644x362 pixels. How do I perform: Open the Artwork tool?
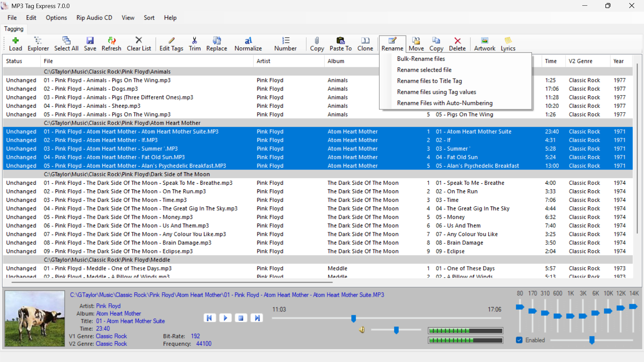click(x=485, y=44)
